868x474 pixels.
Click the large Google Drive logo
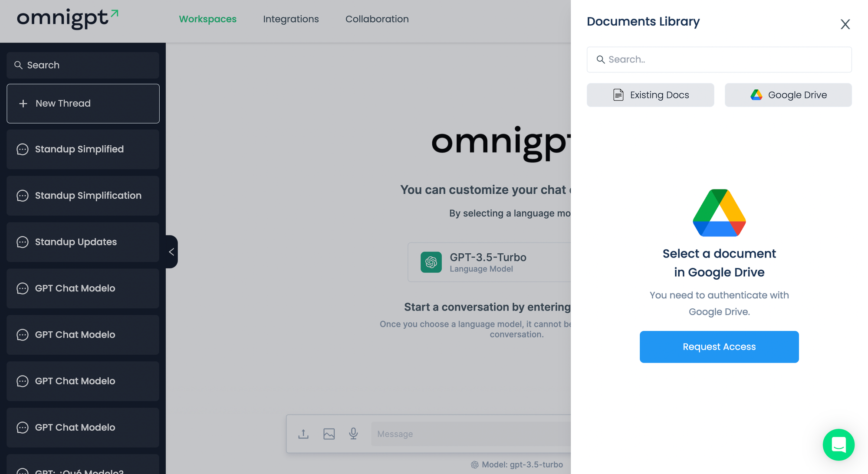pos(719,213)
